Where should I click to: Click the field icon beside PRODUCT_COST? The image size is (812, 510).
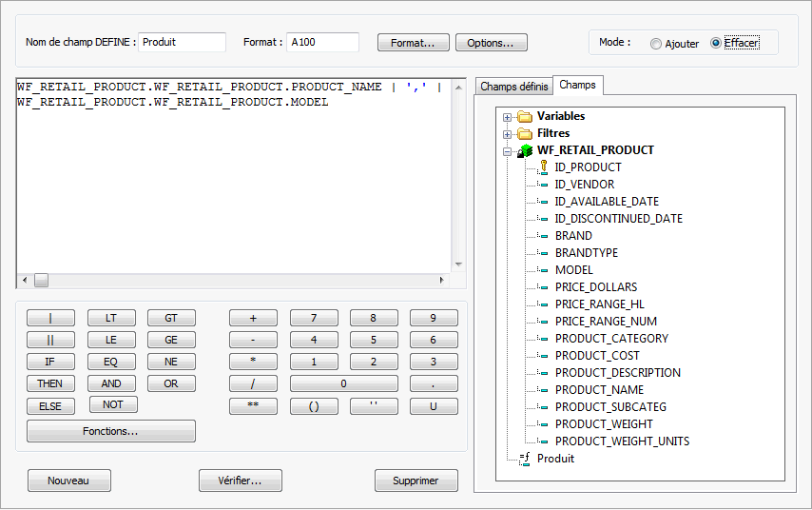click(543, 356)
